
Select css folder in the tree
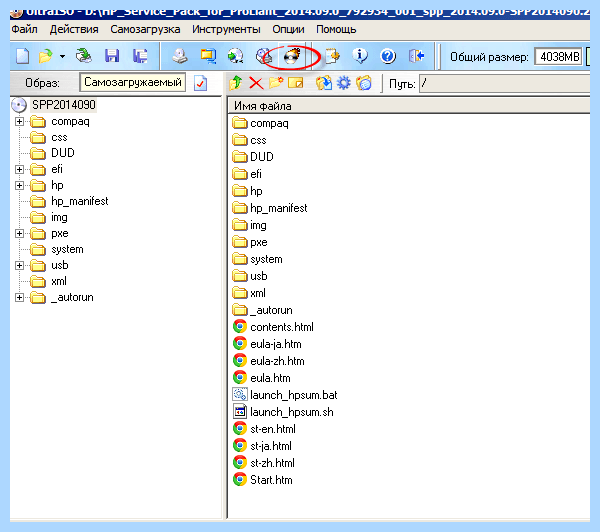(59, 137)
